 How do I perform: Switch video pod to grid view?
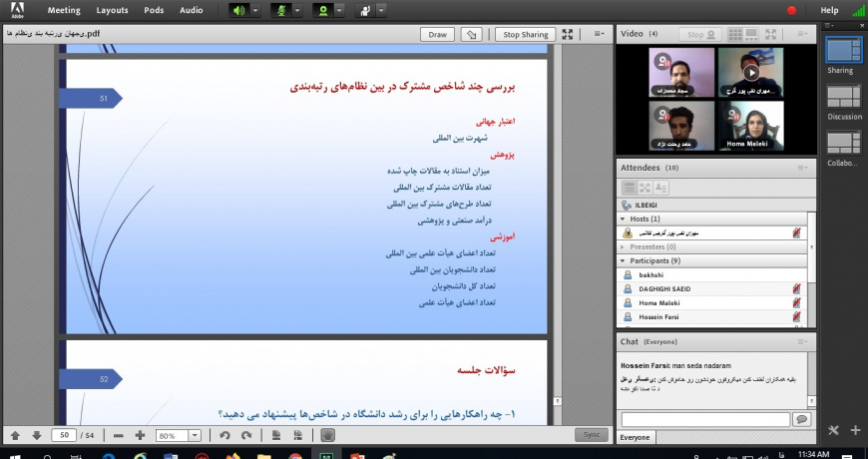pos(735,34)
